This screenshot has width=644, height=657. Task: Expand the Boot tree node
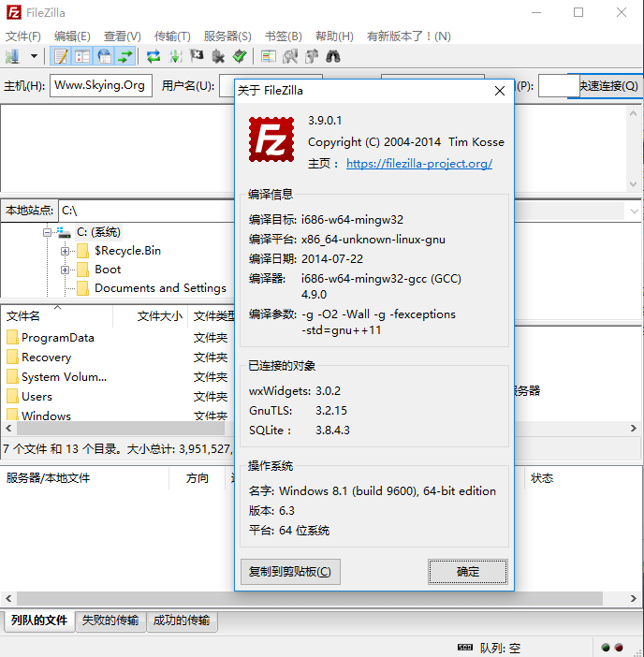(65, 270)
